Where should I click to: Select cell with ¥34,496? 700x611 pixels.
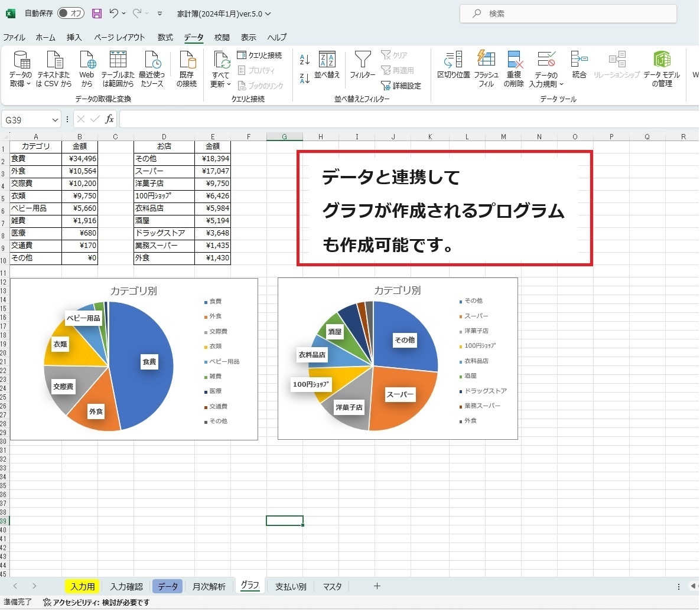(x=80, y=158)
